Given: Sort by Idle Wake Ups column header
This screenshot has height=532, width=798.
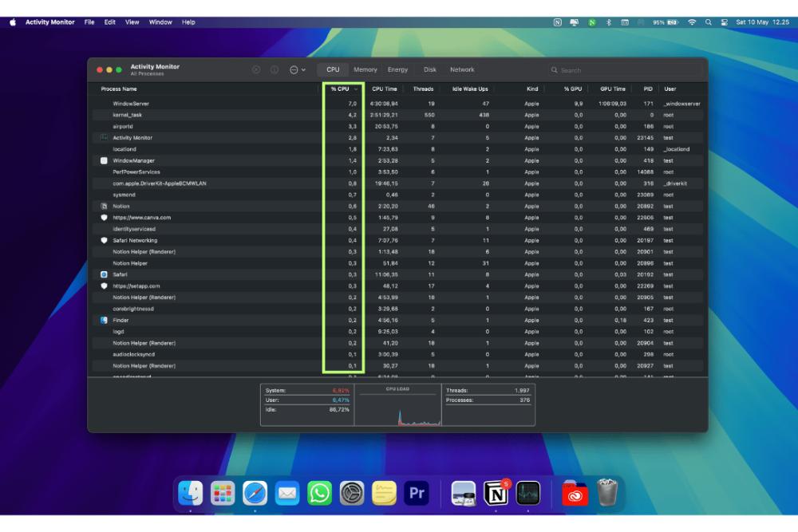Looking at the screenshot, I should 470,89.
